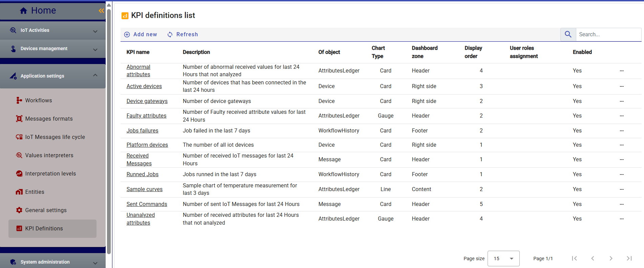This screenshot has width=644, height=268.
Task: Open General settings gear item
Action: [x=46, y=210]
